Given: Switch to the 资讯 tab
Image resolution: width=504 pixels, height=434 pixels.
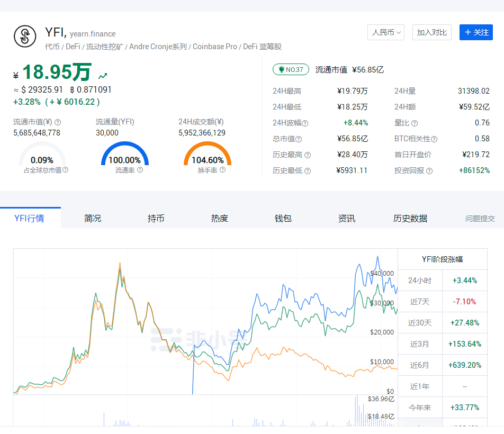Looking at the screenshot, I should [x=347, y=218].
